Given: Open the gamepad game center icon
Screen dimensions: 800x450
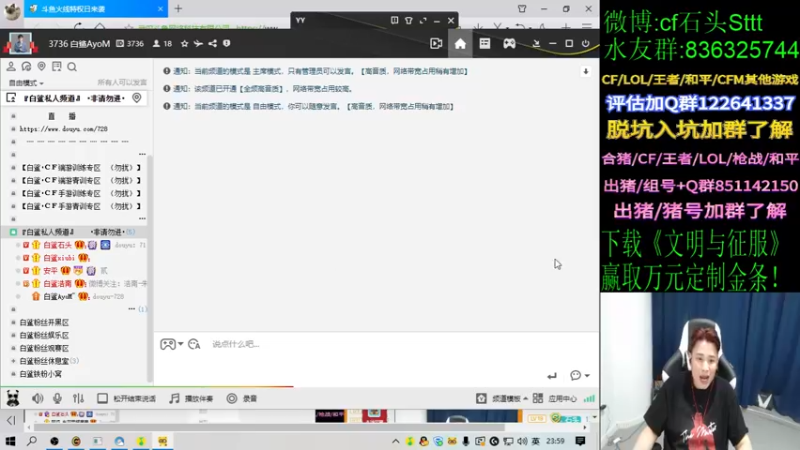Looking at the screenshot, I should coord(509,44).
